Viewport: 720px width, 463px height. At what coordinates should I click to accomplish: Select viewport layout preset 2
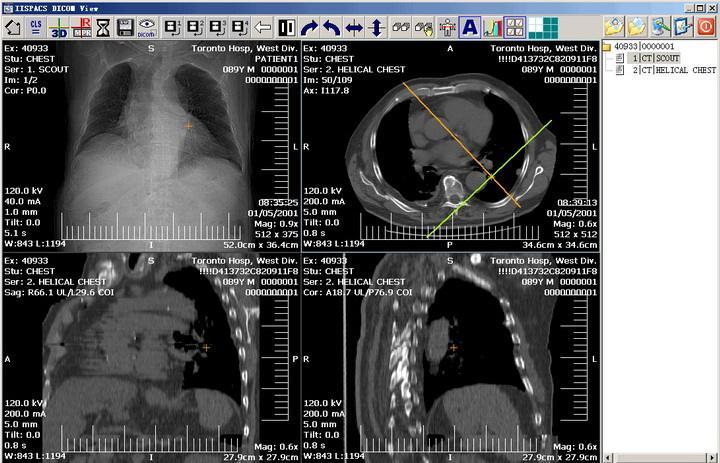196,28
